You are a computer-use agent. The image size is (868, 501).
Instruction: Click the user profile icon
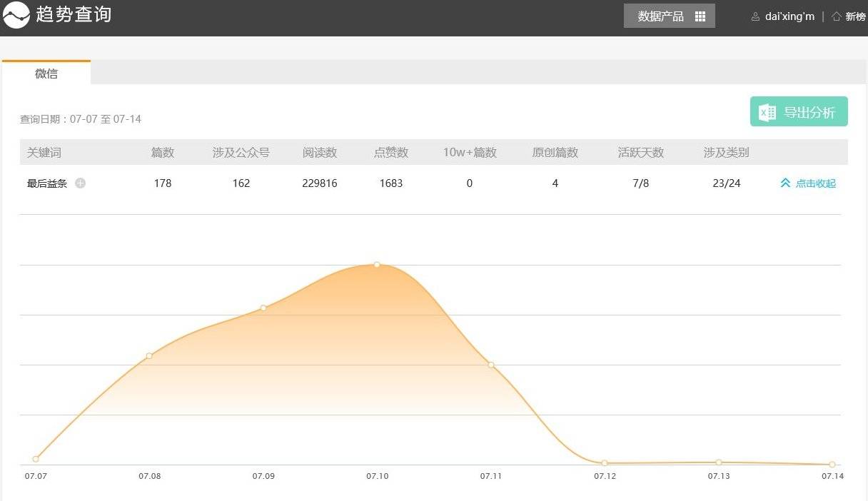pos(755,16)
